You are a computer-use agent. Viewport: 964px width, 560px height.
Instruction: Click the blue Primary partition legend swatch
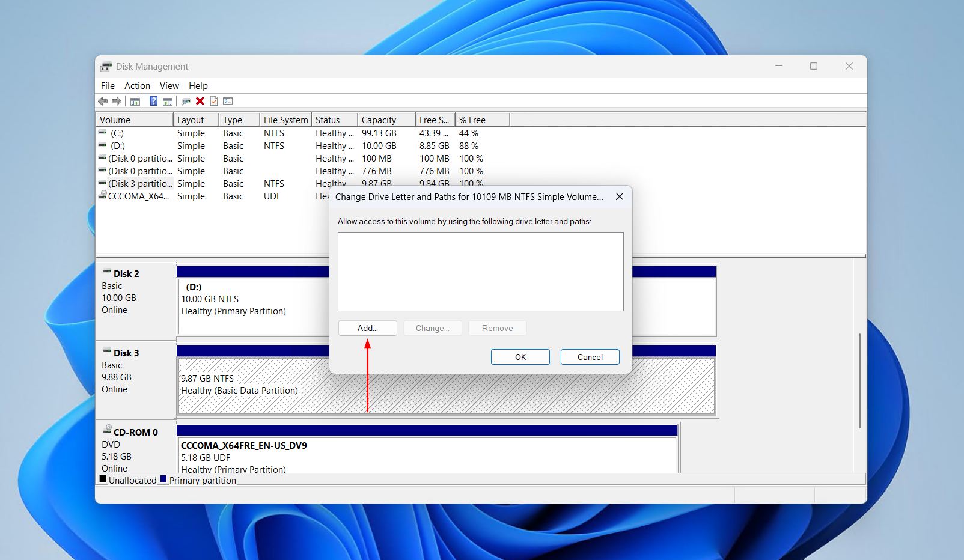pos(163,479)
